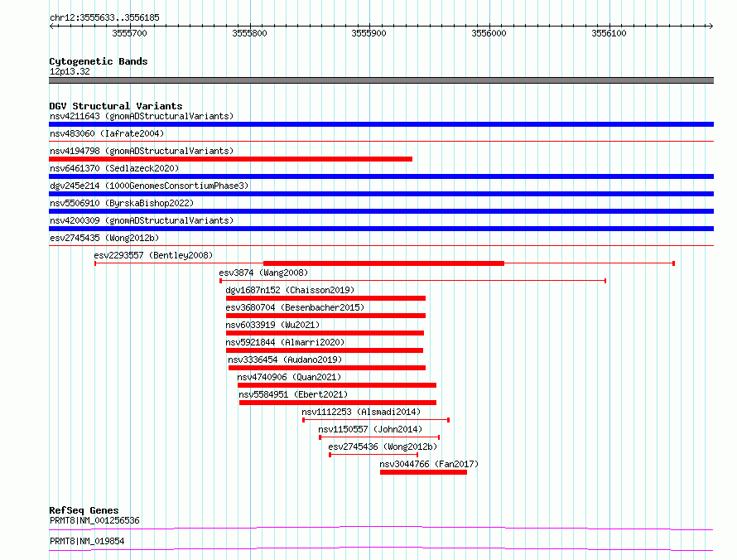737x560 pixels.
Task: Click the ruler's left arrow end
Action: coord(51,27)
